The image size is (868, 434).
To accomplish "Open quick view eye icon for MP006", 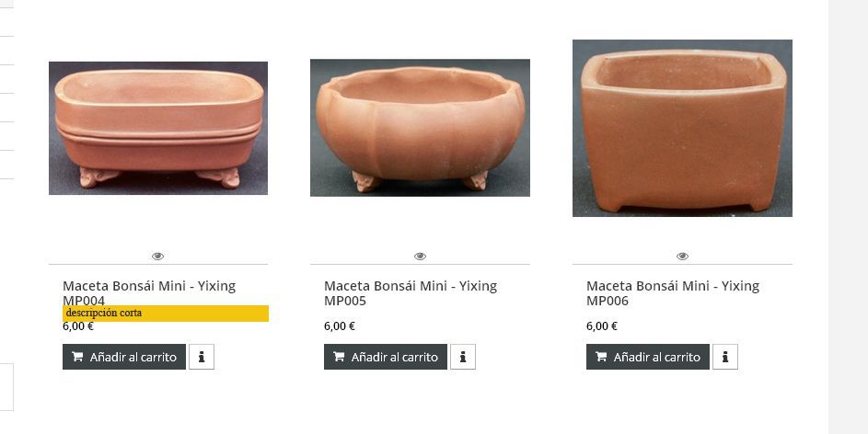I will coord(683,256).
